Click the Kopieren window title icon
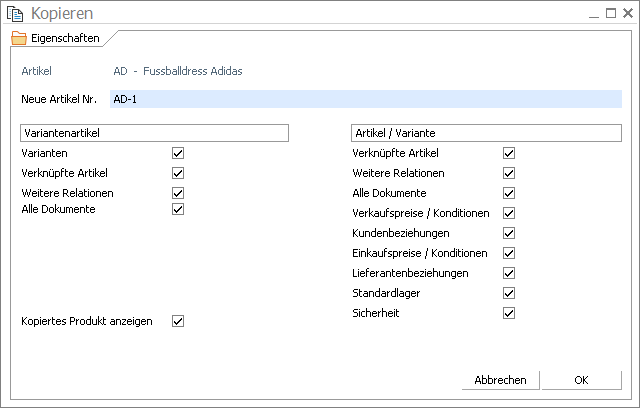 point(15,14)
